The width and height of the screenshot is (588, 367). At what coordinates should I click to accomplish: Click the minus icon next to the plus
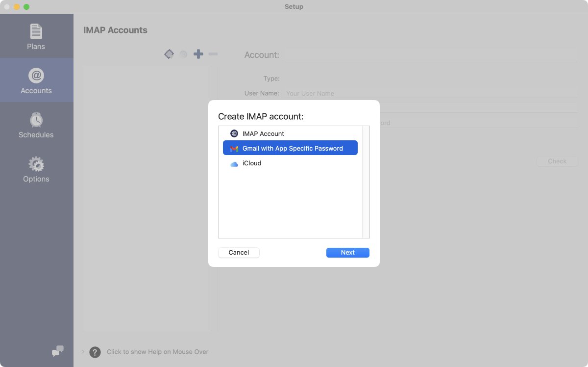[x=213, y=54]
